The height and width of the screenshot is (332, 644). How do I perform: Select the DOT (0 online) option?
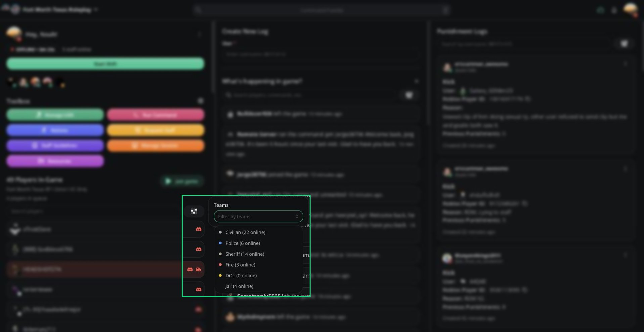click(x=258, y=275)
